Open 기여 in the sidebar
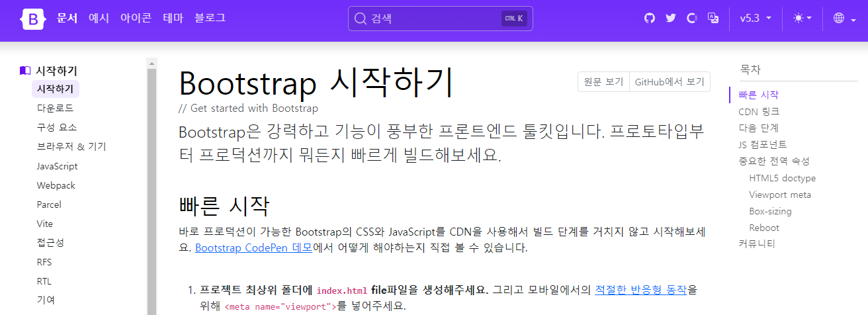The image size is (868, 315). 46,300
